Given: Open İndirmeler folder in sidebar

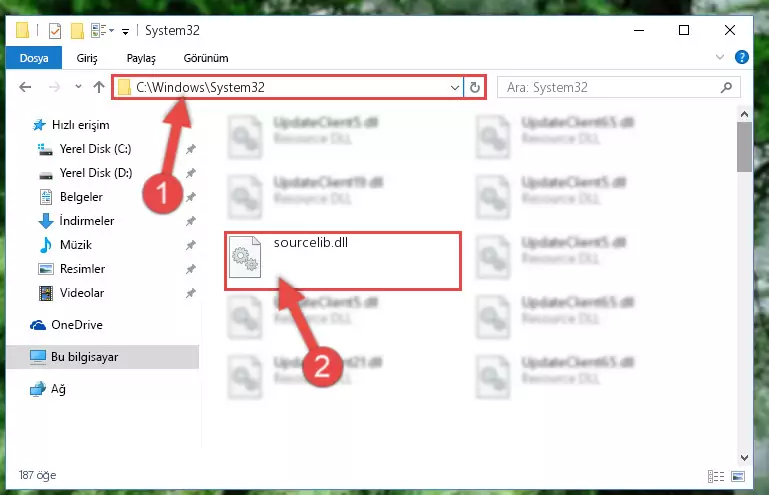Looking at the screenshot, I should [87, 221].
